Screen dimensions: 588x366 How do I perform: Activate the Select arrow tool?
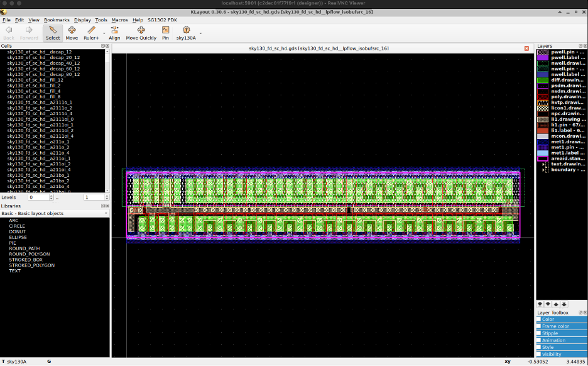pyautogui.click(x=53, y=33)
